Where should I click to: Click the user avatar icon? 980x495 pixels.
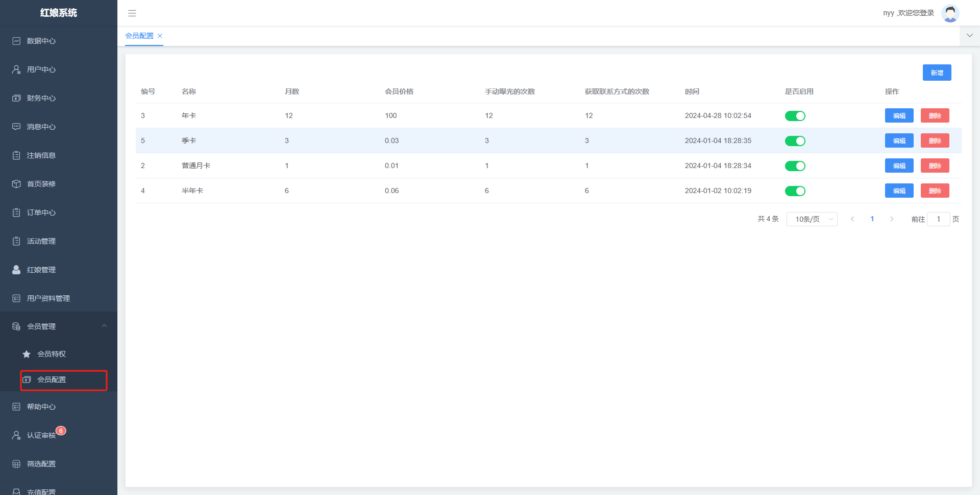tap(950, 13)
